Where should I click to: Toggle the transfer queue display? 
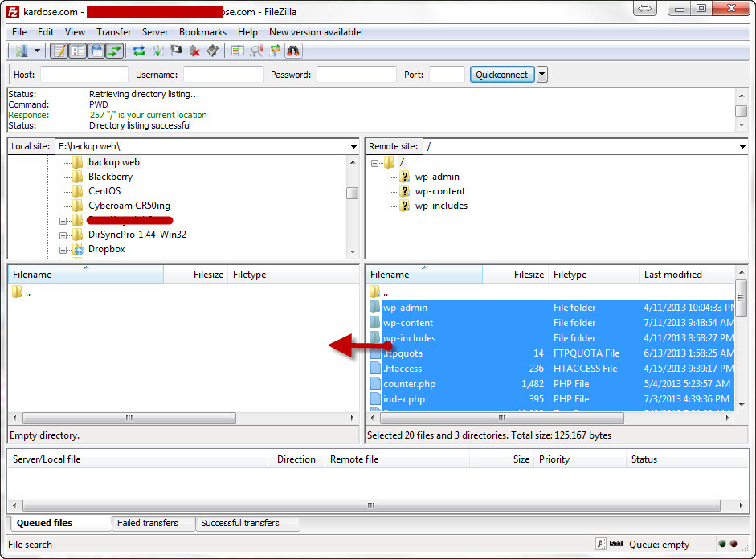pos(115,51)
